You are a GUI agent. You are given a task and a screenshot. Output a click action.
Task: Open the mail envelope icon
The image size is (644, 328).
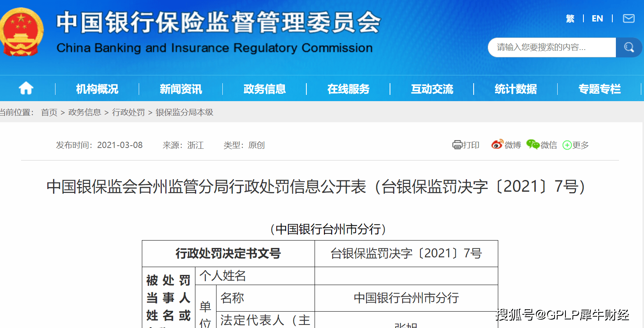pos(628,18)
